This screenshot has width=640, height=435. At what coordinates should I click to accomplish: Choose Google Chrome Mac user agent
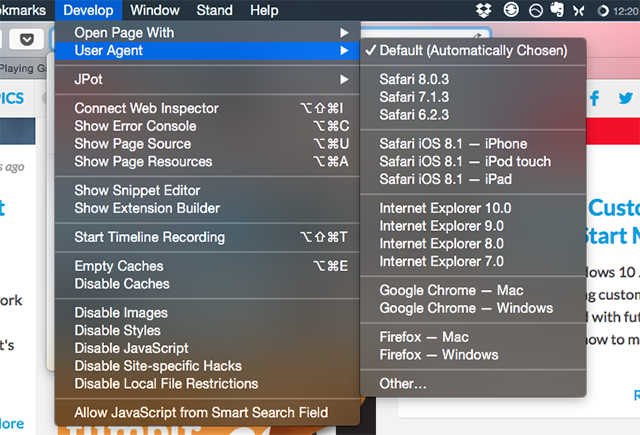[x=473, y=290]
